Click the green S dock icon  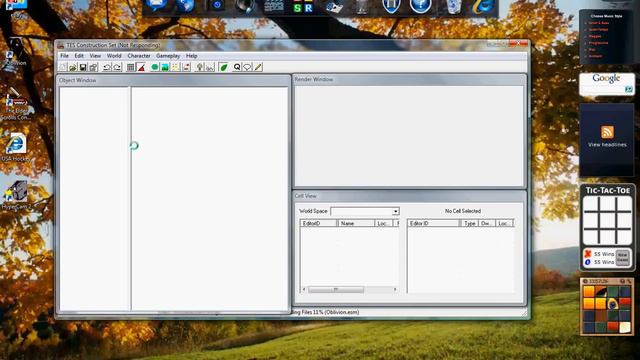click(297, 8)
